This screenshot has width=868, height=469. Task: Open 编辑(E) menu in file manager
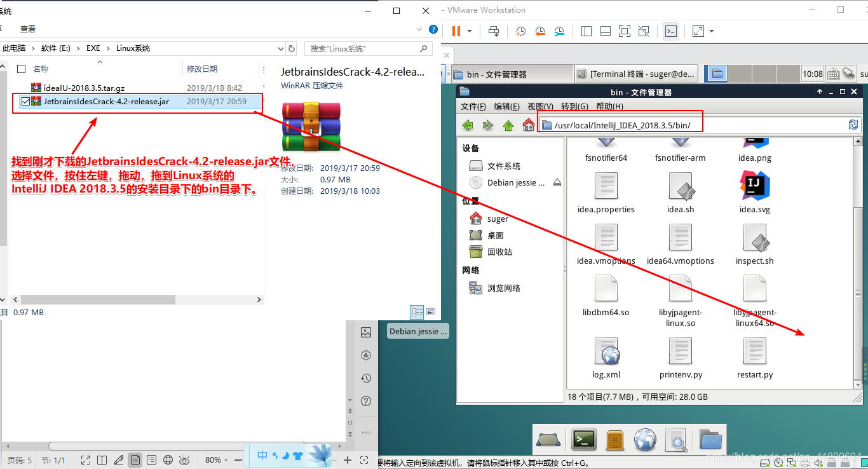(x=506, y=106)
